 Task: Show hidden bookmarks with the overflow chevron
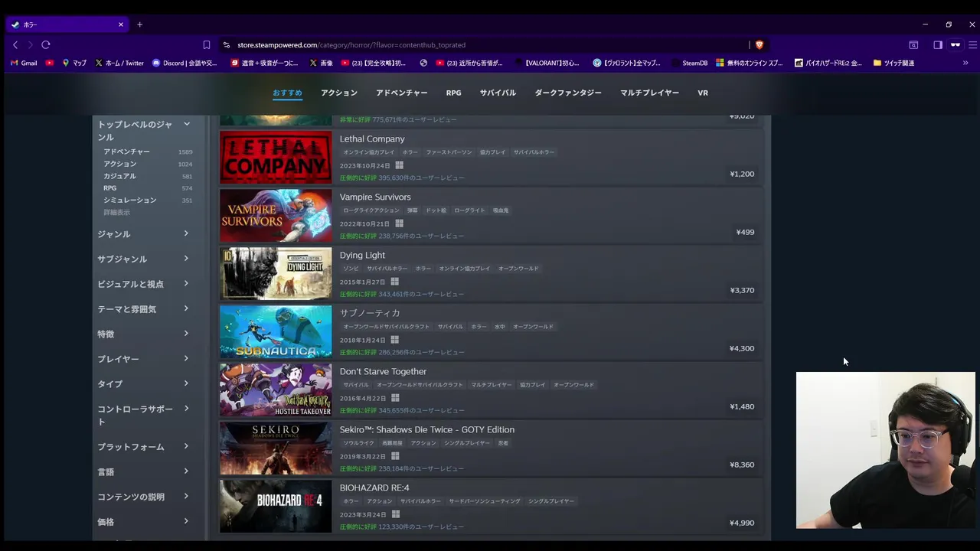pos(965,63)
